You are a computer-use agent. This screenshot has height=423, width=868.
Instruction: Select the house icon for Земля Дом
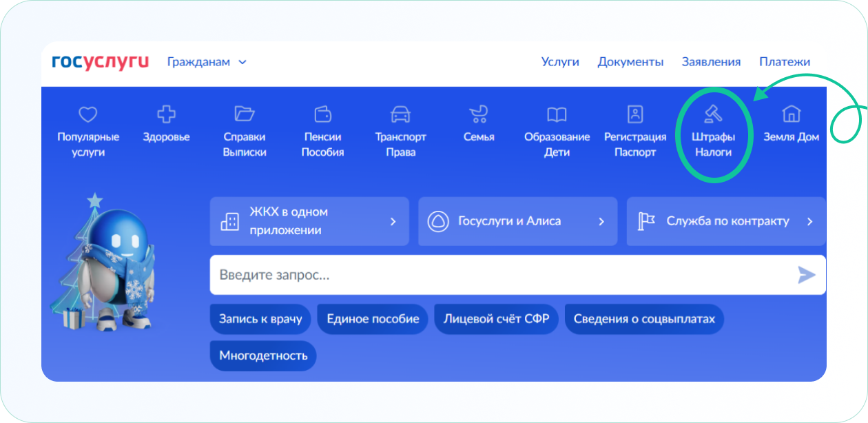pyautogui.click(x=792, y=114)
